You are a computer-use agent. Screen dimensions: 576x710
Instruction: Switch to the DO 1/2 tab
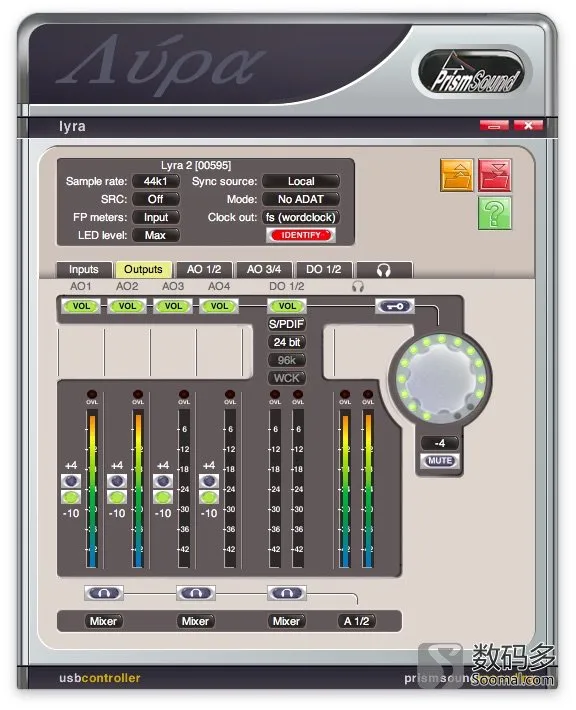pos(324,269)
